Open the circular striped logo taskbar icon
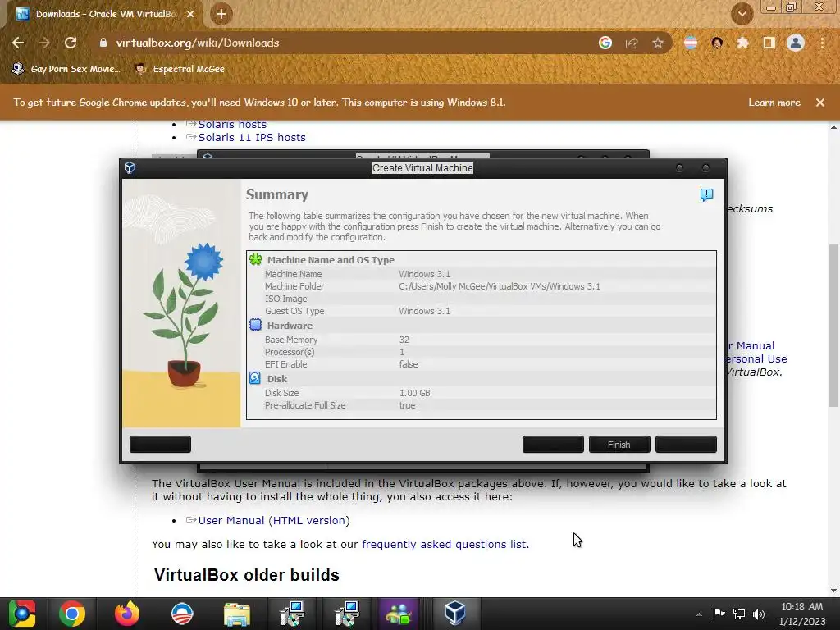 182,614
